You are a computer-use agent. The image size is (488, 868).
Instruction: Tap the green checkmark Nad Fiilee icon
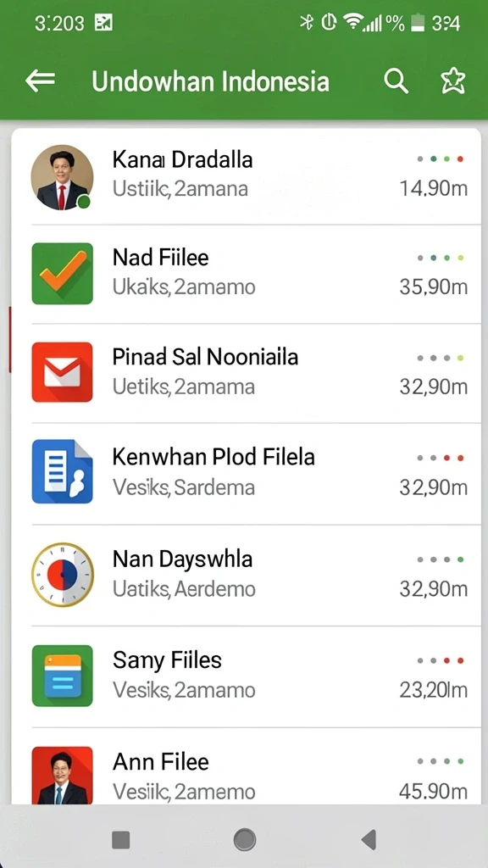pyautogui.click(x=62, y=274)
